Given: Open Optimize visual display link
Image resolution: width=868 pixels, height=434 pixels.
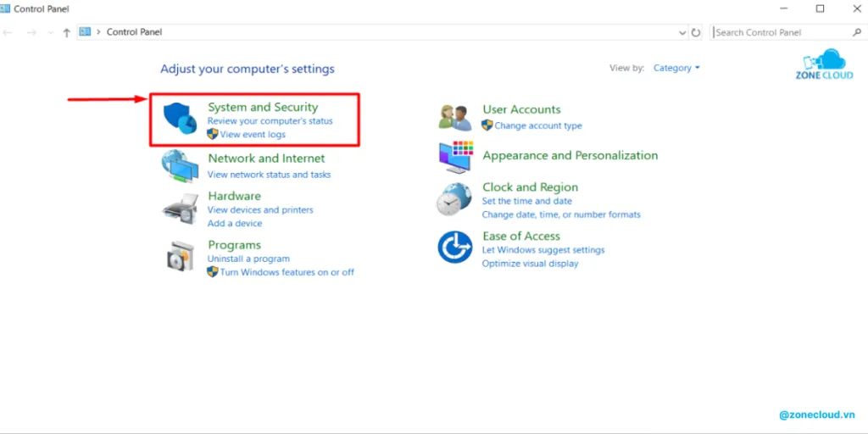Looking at the screenshot, I should tap(531, 264).
